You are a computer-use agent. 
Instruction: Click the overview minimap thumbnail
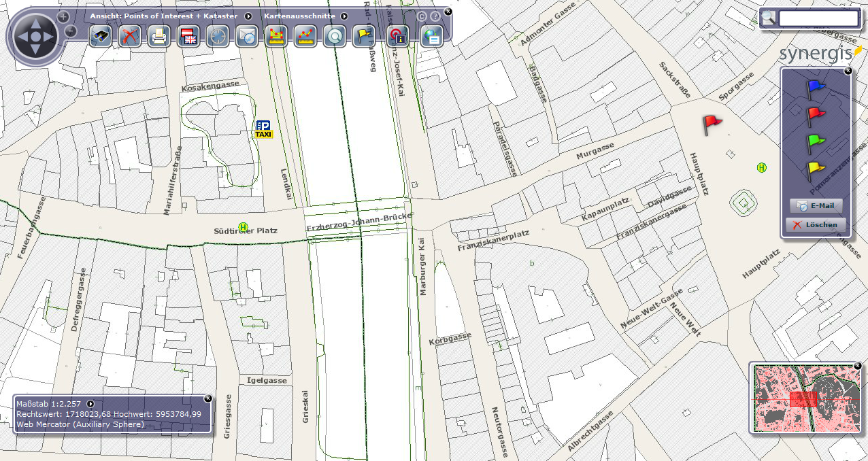click(804, 398)
